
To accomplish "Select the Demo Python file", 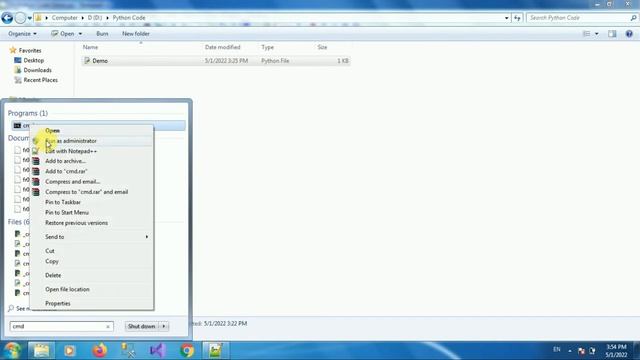I will (216, 61).
